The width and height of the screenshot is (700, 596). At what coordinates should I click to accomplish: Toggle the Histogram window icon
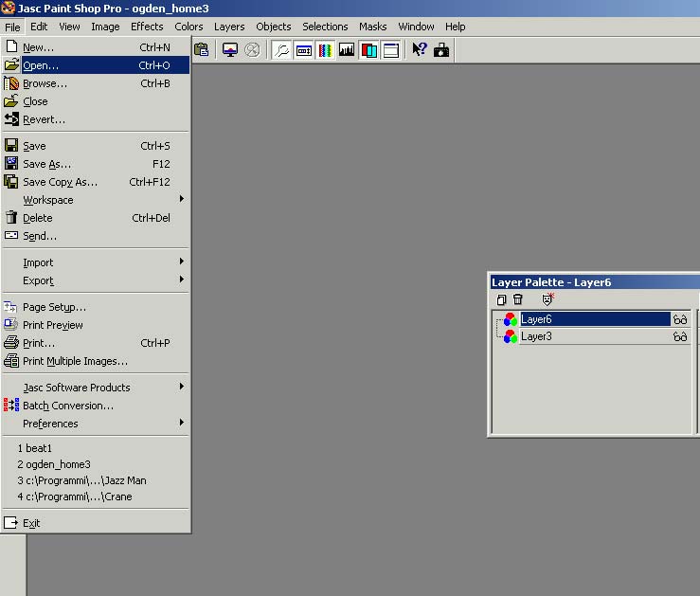tap(347, 49)
